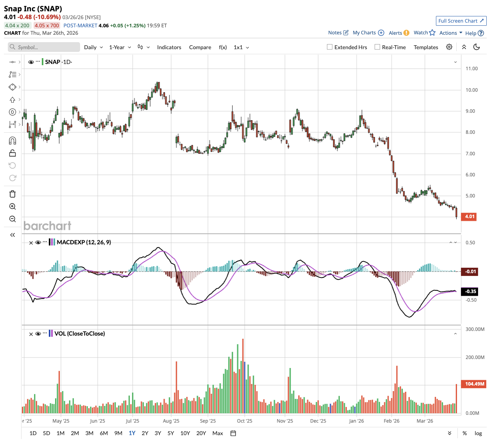Toggle log scale mode
This screenshot has width=500, height=448.
point(478,433)
